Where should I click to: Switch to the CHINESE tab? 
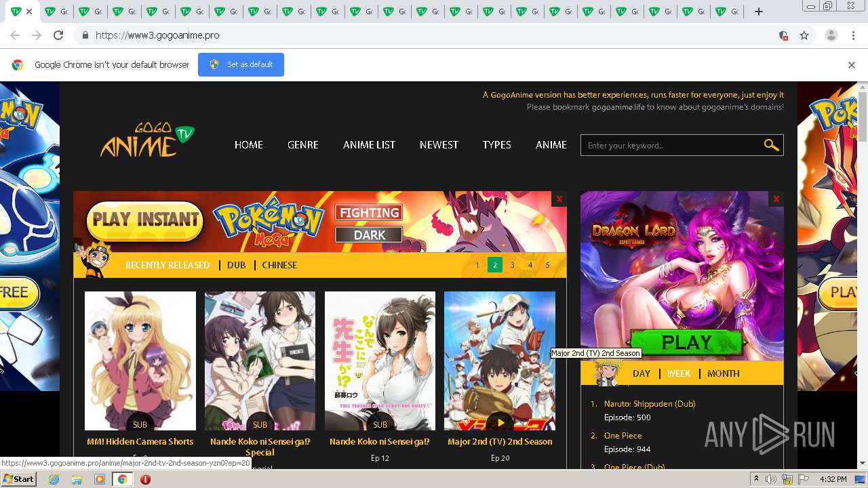[279, 265]
